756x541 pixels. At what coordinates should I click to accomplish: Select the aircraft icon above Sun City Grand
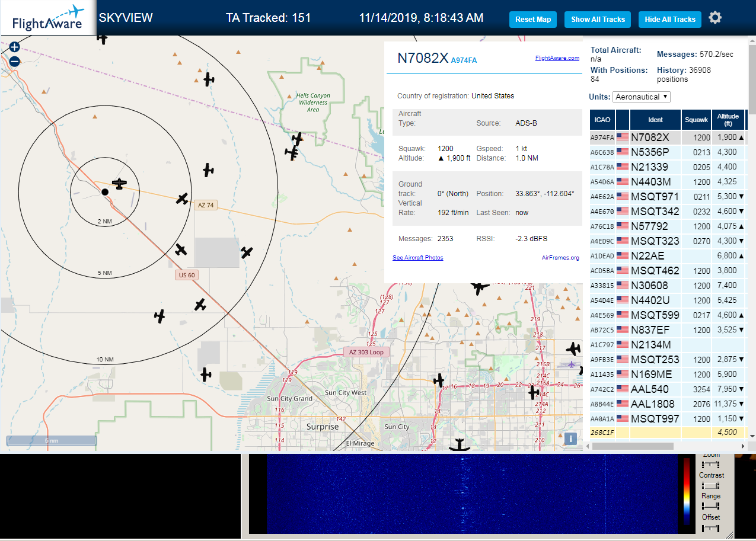click(x=205, y=374)
